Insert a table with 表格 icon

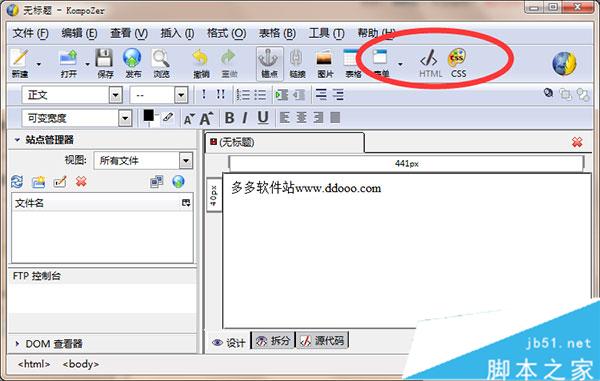(353, 64)
